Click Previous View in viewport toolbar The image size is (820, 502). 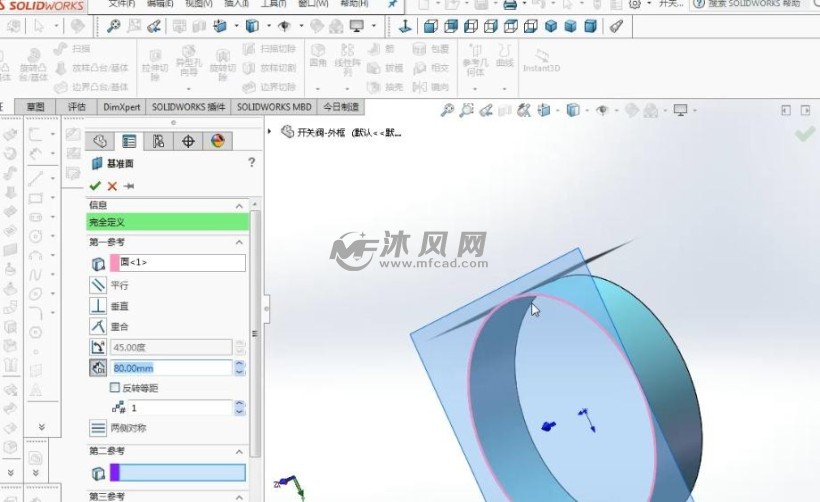(x=486, y=110)
